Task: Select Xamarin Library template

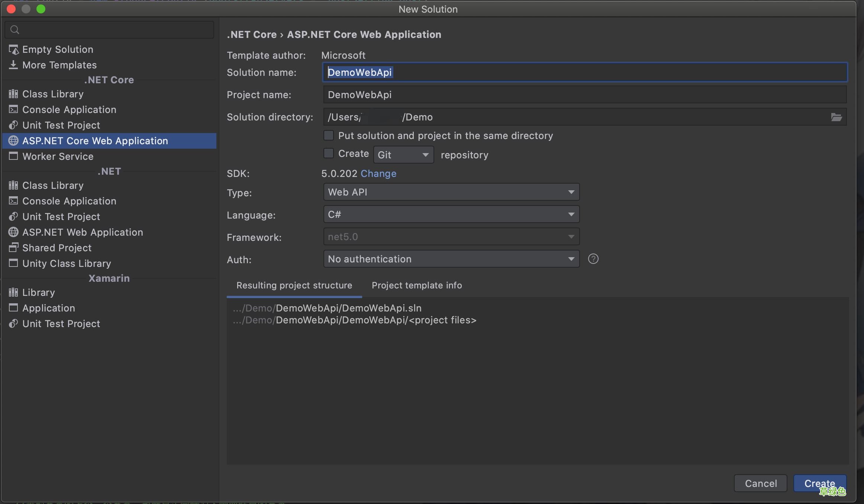Action: pos(109,293)
